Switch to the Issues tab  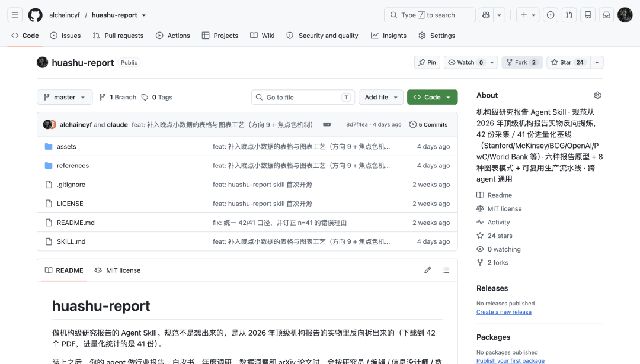[x=65, y=36]
